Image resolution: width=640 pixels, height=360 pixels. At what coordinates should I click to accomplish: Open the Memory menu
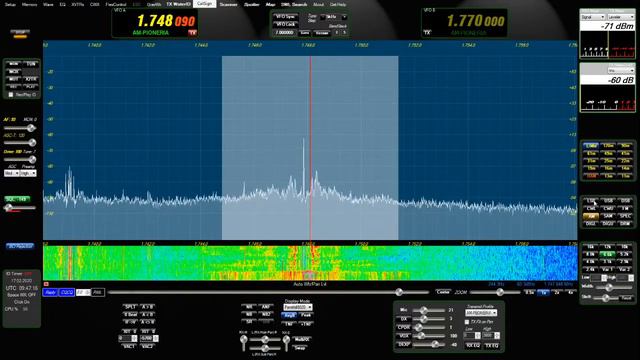pyautogui.click(x=29, y=4)
